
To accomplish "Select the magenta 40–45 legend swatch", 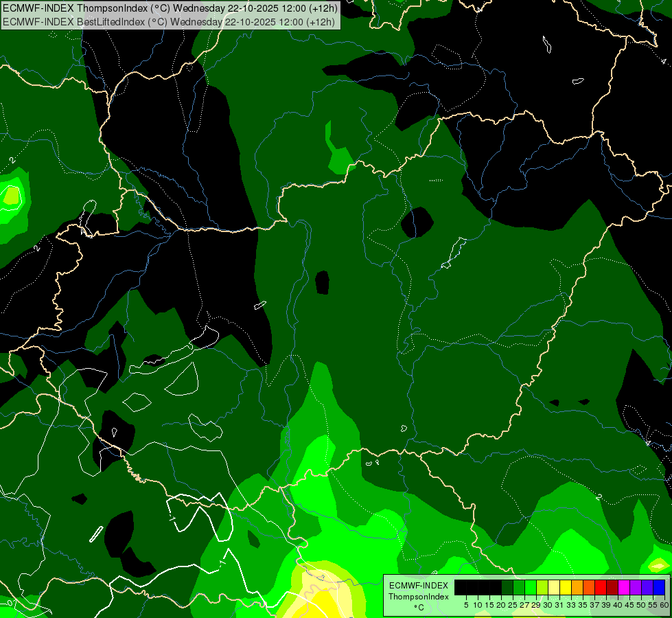I will (624, 587).
